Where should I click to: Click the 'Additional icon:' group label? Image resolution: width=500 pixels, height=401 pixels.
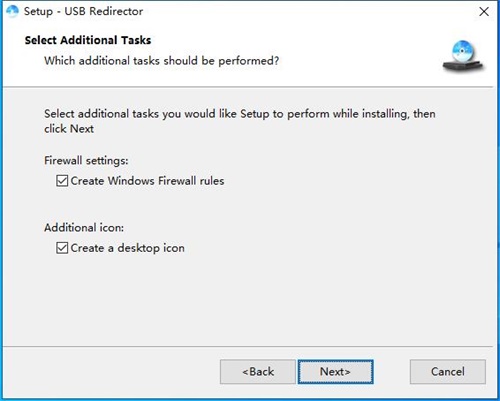pos(84,228)
